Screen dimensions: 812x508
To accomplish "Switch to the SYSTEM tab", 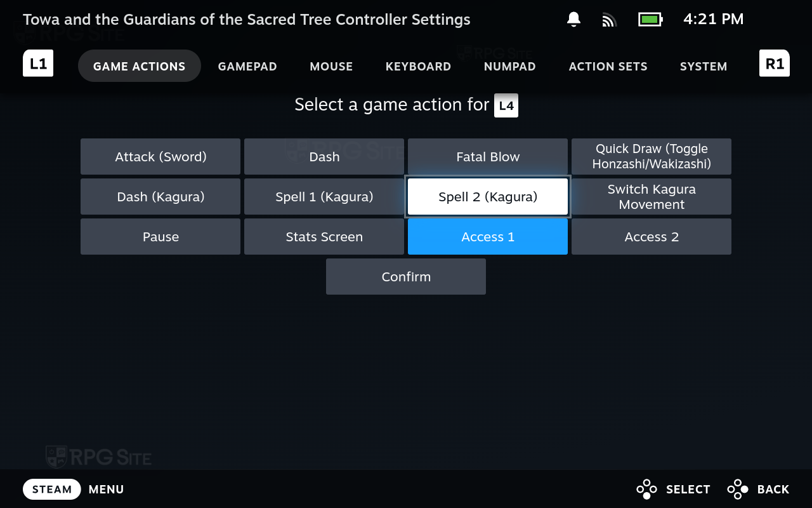I will (x=704, y=66).
